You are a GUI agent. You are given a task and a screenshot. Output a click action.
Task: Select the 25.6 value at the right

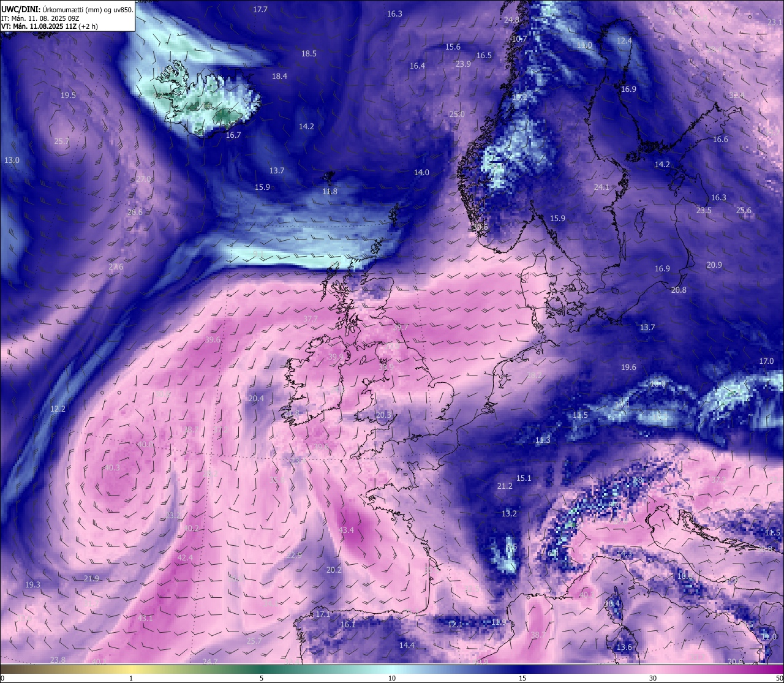click(x=744, y=210)
